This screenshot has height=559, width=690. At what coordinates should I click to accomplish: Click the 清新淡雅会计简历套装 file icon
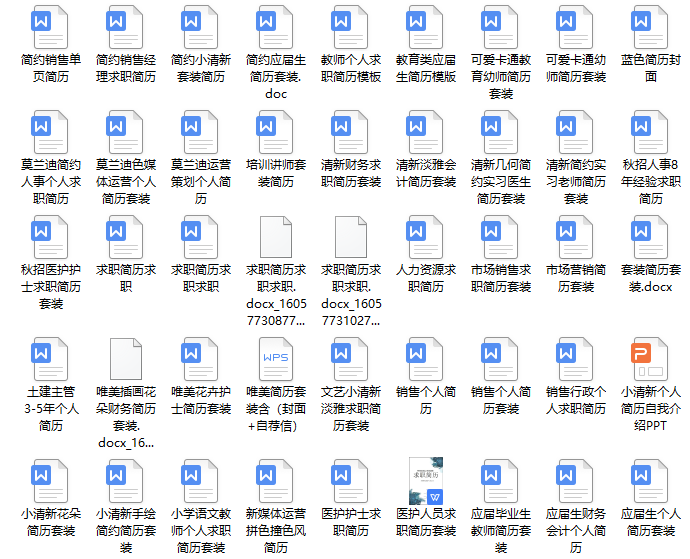[x=425, y=132]
